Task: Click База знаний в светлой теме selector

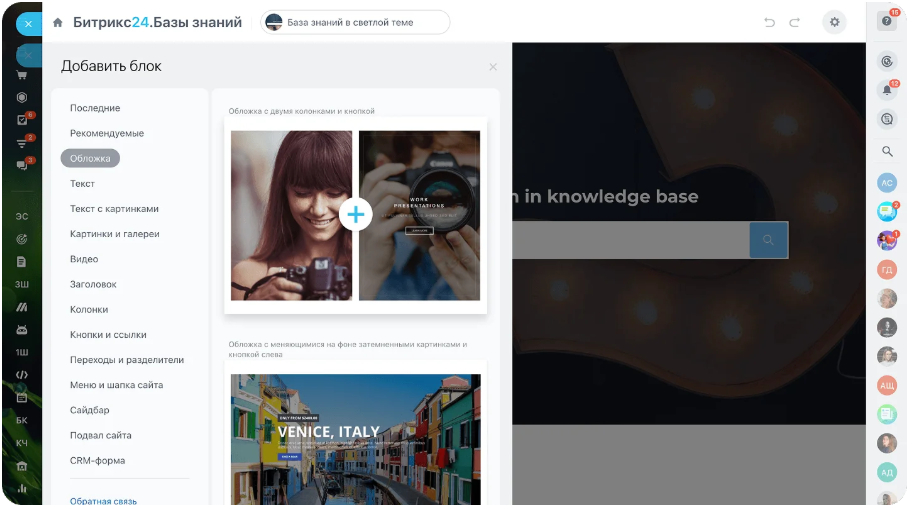Action: point(355,22)
